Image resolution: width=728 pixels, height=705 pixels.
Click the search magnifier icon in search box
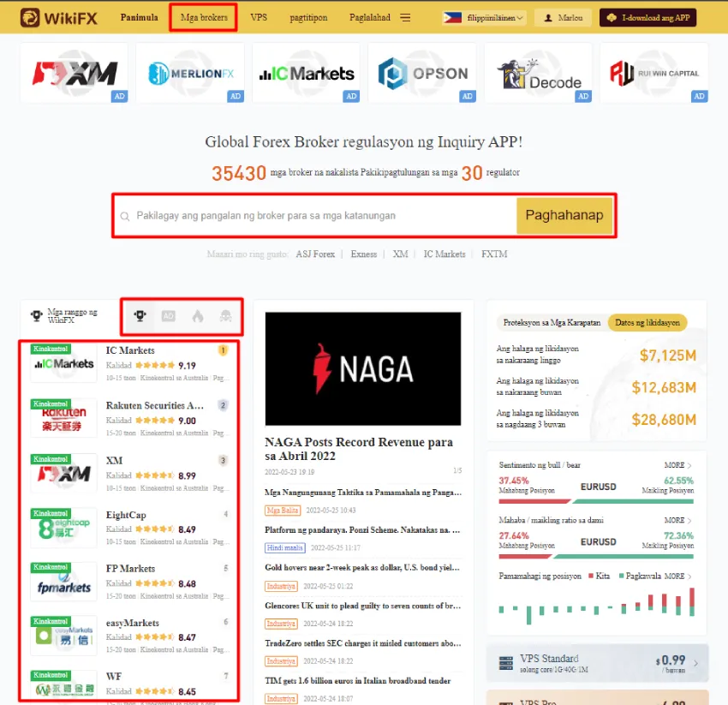click(125, 217)
